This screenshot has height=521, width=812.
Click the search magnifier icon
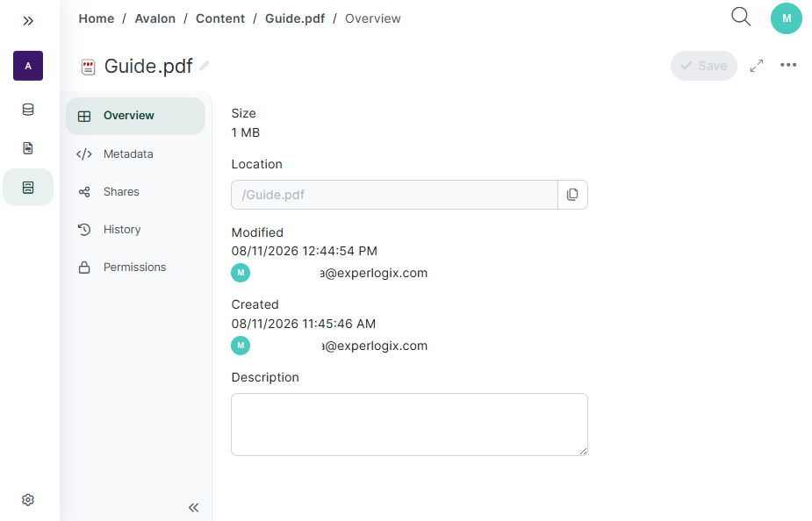[x=741, y=17]
